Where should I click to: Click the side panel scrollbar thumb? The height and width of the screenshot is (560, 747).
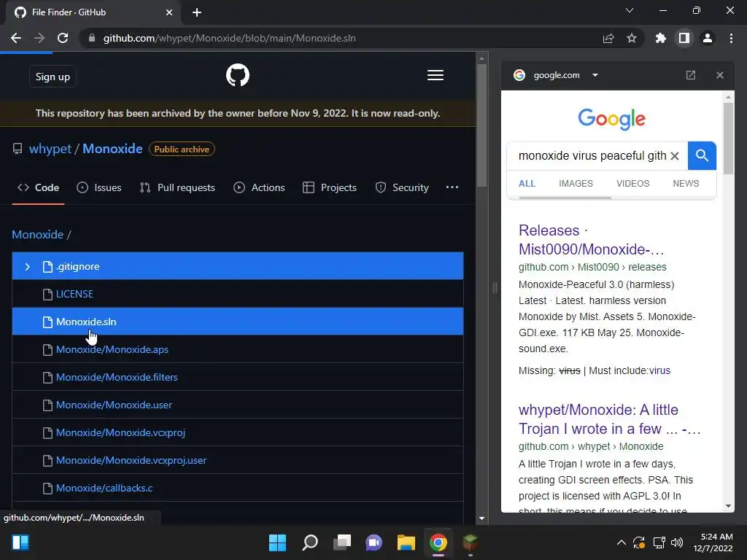click(x=728, y=139)
